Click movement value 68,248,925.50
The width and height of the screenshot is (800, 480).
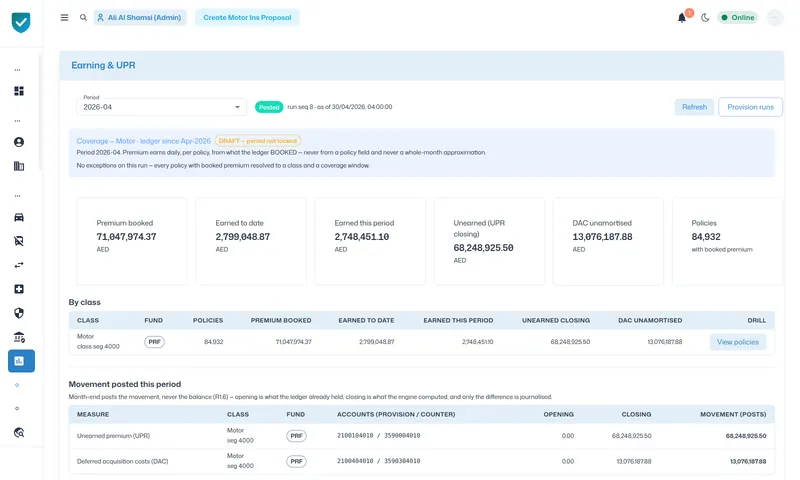point(745,436)
